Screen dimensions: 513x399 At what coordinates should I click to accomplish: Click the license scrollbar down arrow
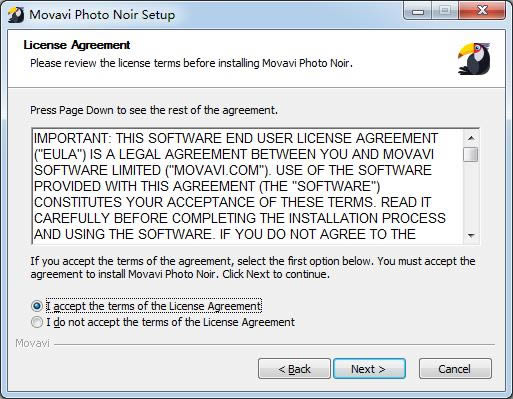[471, 236]
